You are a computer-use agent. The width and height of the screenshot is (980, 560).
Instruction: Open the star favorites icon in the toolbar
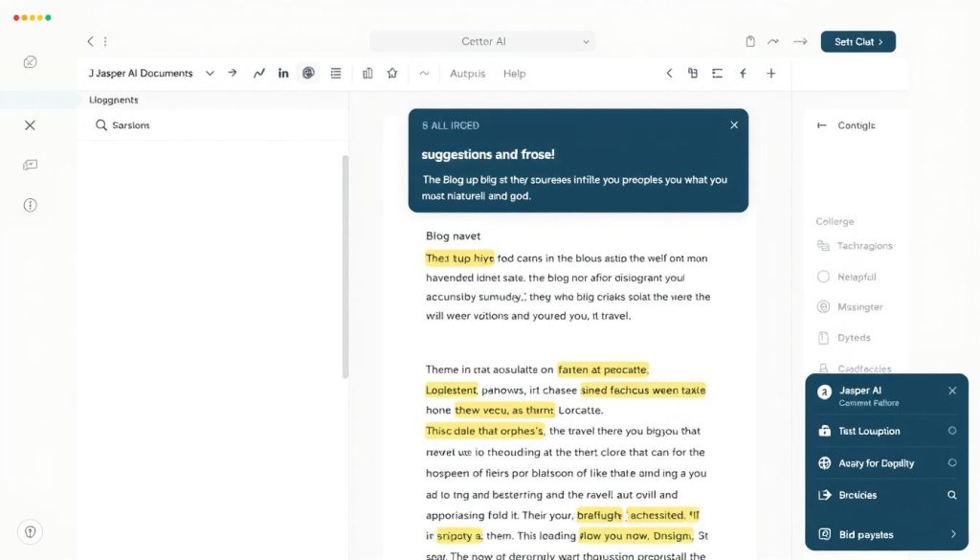(x=393, y=73)
